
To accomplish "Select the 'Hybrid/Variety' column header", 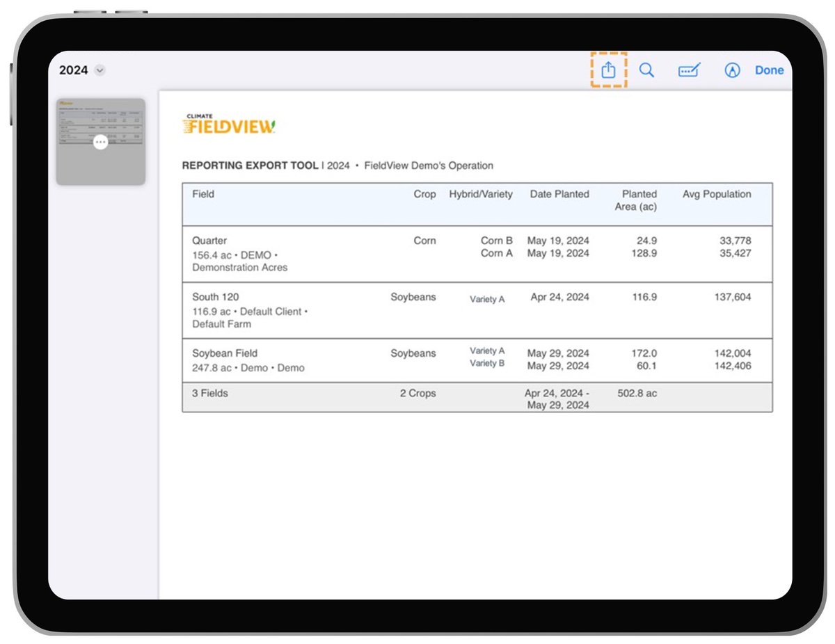I will 481,194.
